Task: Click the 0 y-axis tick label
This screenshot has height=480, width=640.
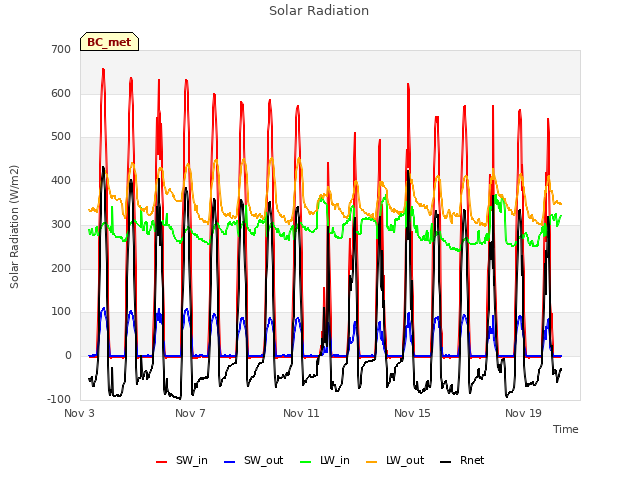Action: [x=68, y=356]
